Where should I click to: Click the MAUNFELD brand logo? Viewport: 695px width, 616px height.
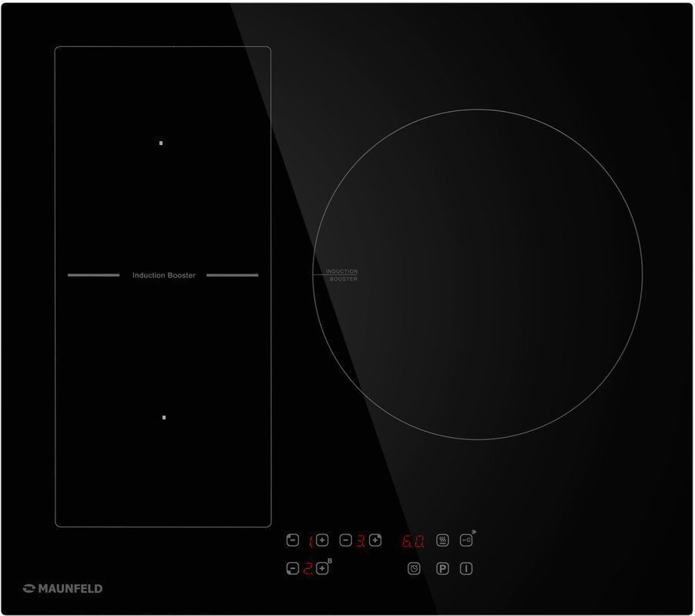click(x=62, y=588)
